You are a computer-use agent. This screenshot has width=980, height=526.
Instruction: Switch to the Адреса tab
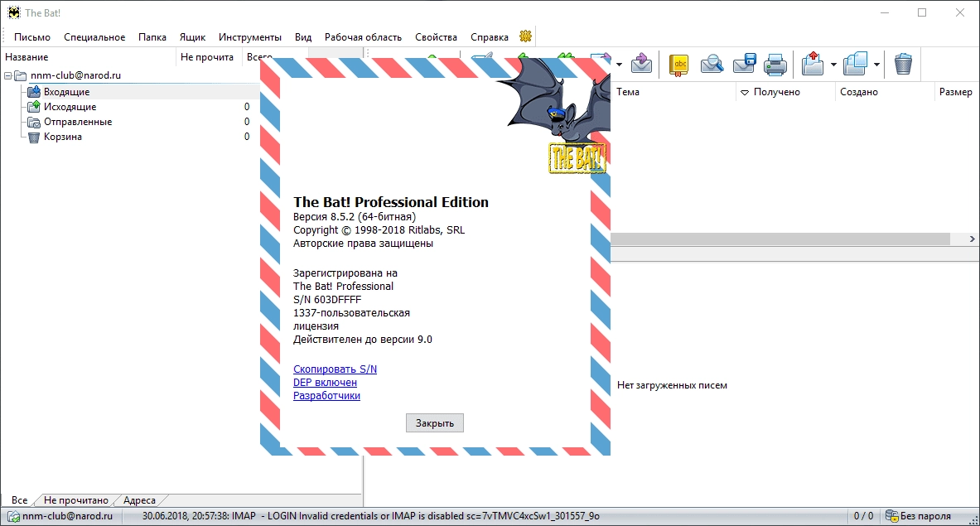[x=139, y=500]
